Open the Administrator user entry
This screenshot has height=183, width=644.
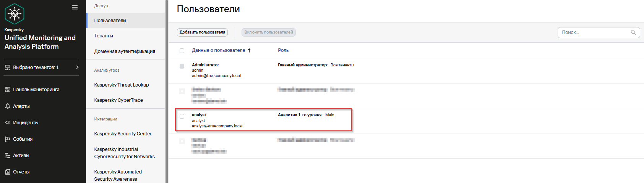coord(206,65)
